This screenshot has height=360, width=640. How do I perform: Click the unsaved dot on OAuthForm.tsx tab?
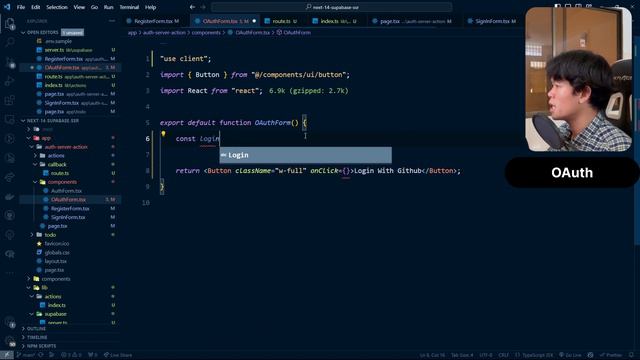pos(254,21)
